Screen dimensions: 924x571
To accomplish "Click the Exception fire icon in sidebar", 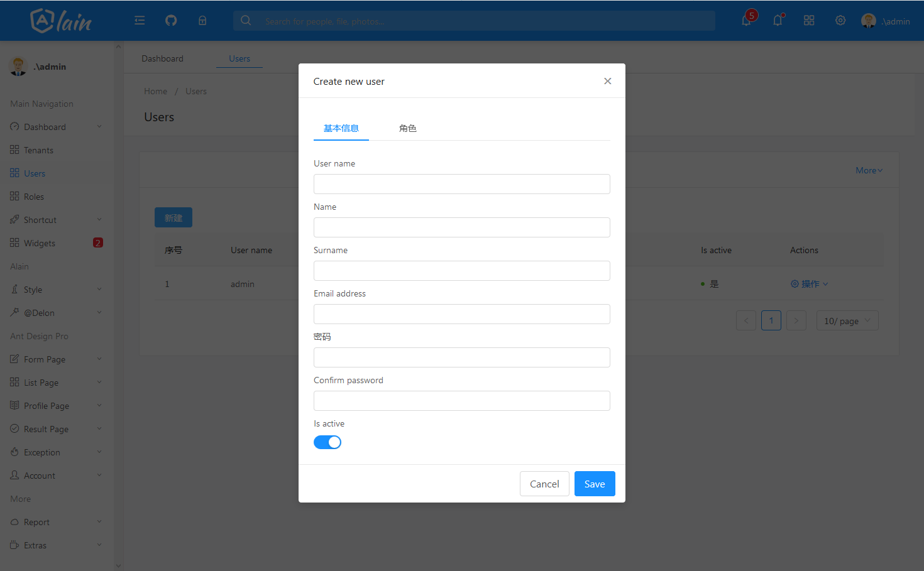I will [14, 452].
